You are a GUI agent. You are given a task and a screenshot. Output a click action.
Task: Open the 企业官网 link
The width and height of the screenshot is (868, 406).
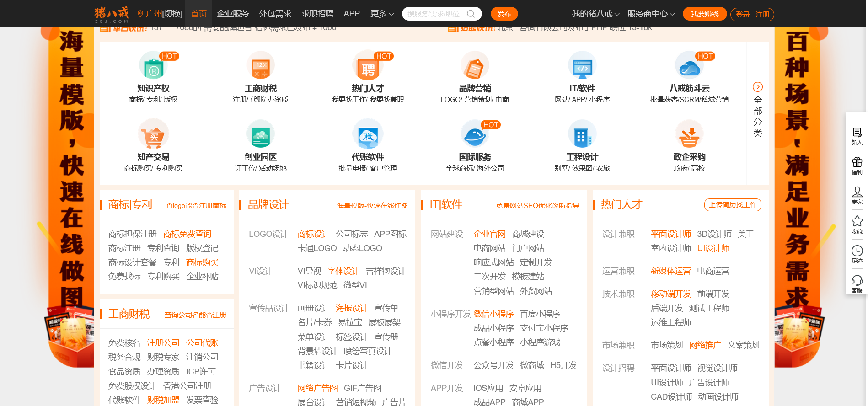tap(489, 234)
